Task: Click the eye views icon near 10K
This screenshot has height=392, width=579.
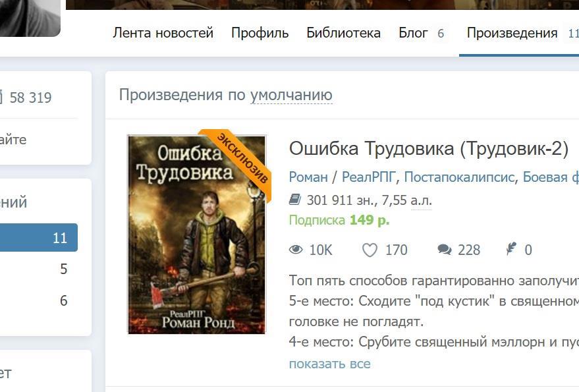Action: pyautogui.click(x=295, y=250)
